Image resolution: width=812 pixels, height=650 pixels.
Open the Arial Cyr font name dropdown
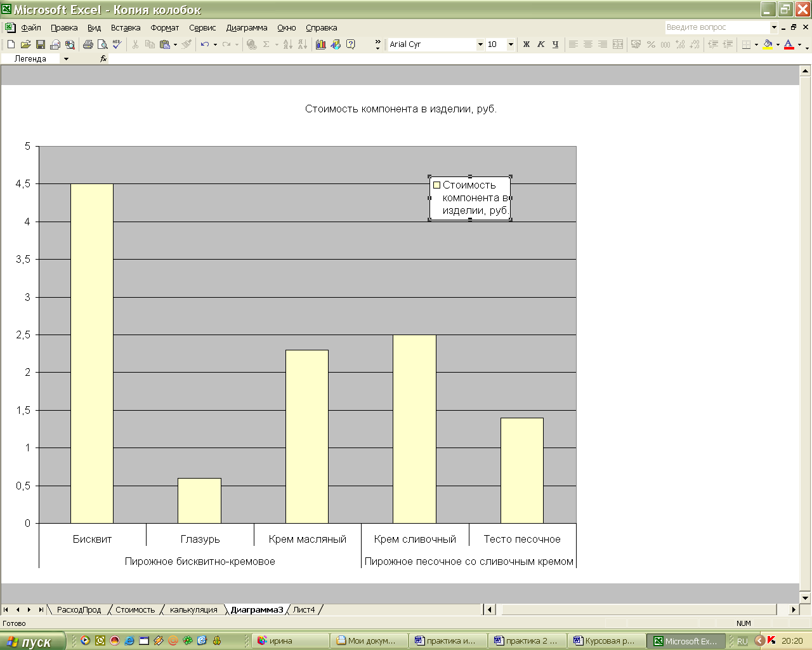pyautogui.click(x=480, y=44)
